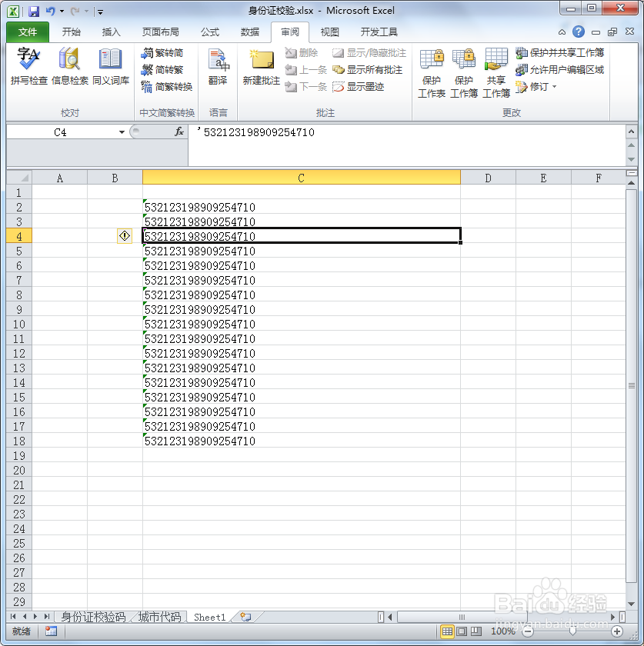Click 允许用户编辑区域
The width and height of the screenshot is (644, 646).
(x=559, y=70)
